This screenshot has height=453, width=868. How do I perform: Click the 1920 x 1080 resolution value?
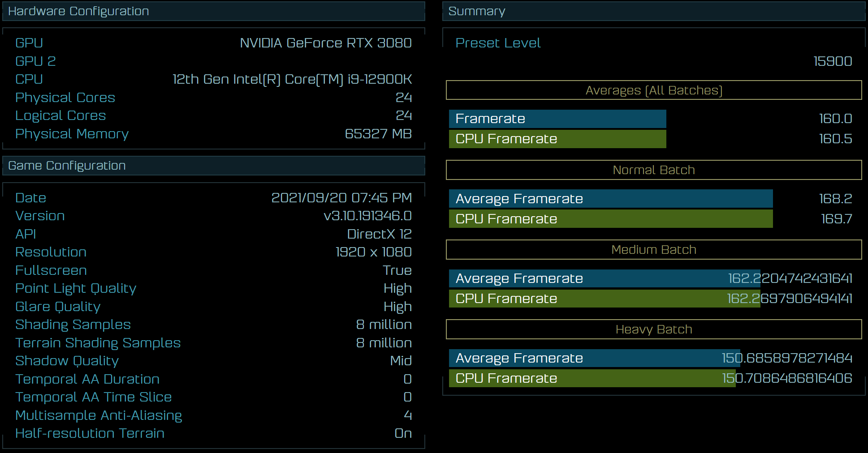(x=373, y=252)
